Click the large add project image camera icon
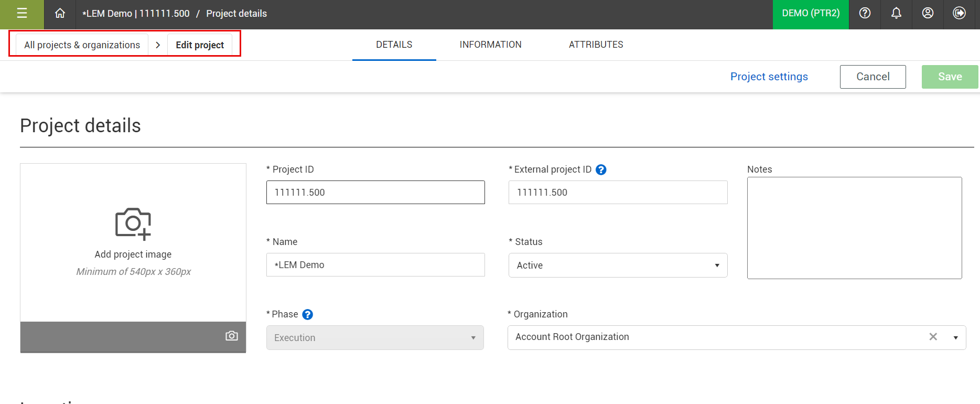The image size is (980, 404). tap(133, 224)
